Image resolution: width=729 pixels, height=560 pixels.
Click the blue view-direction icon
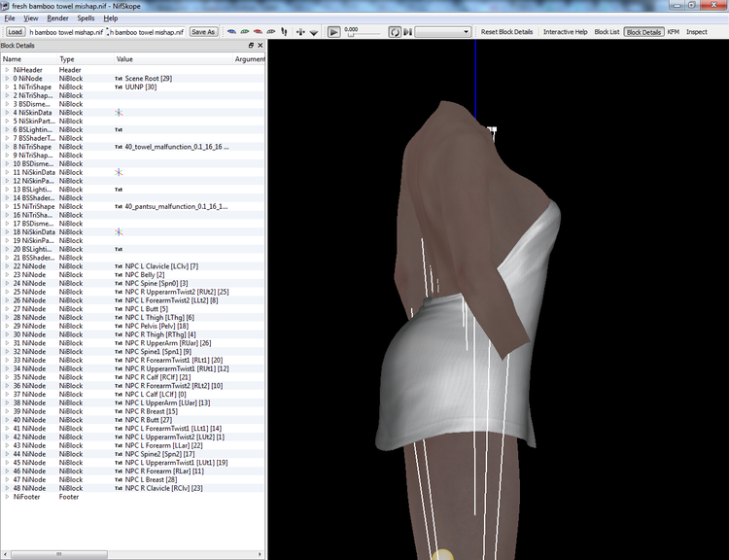pos(231,32)
